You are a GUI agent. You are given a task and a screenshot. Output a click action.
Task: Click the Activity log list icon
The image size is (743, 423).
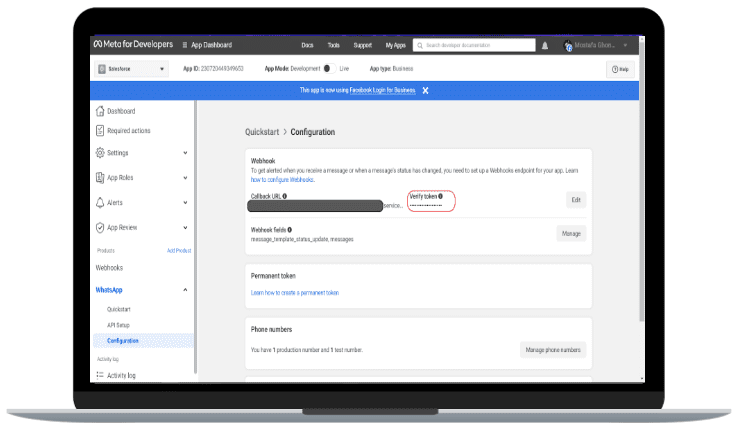click(x=100, y=375)
